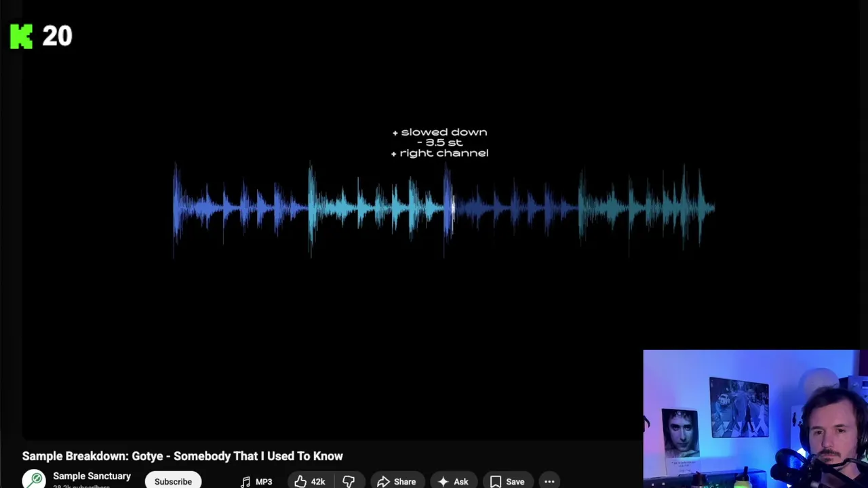Save the video to a playlist
The image size is (868, 488).
[x=507, y=481]
